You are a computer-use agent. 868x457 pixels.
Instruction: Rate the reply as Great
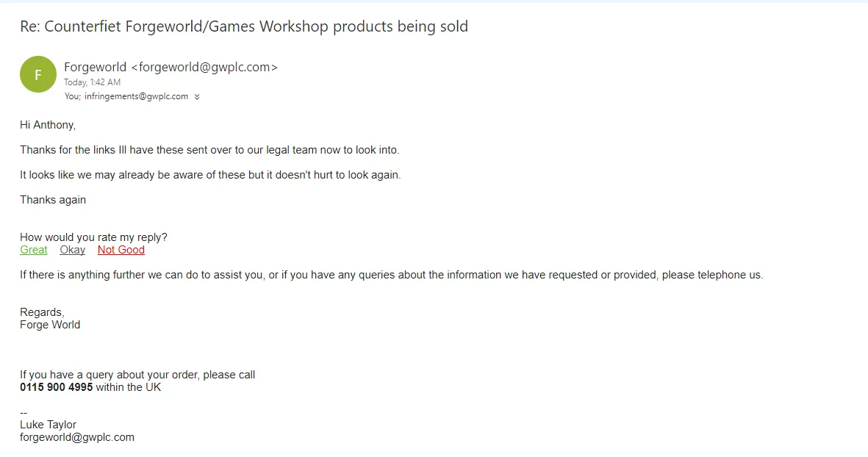point(34,250)
